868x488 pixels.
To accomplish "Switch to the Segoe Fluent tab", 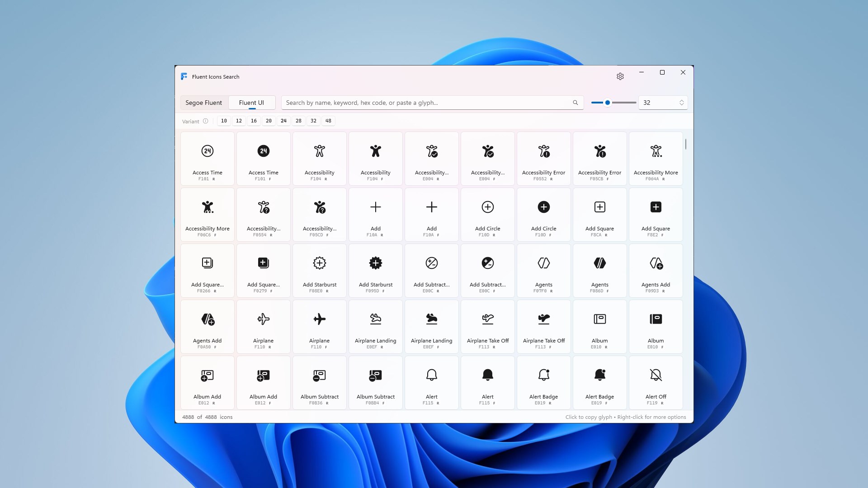I will point(204,103).
